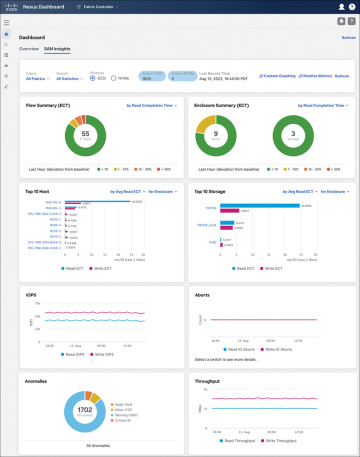Image resolution: width=360 pixels, height=457 pixels.
Task: Open Top 10 Host by Avg Read ECT dropdown
Action: [128, 192]
